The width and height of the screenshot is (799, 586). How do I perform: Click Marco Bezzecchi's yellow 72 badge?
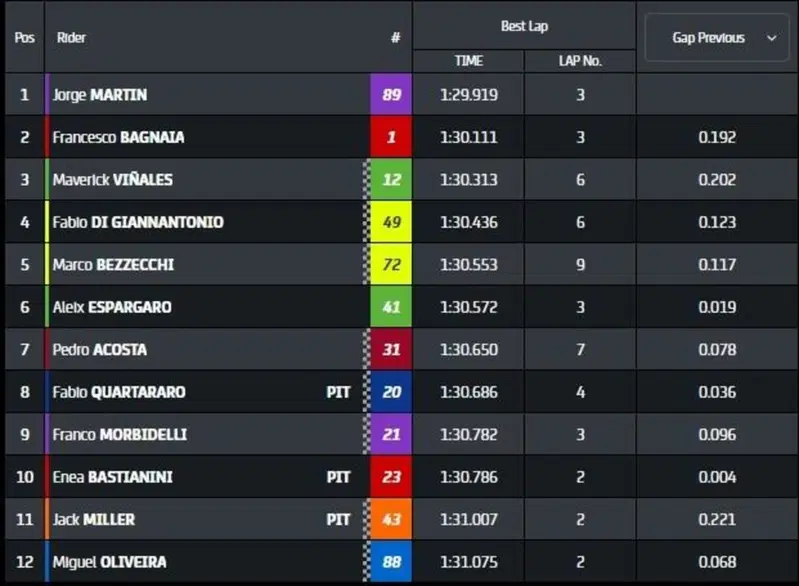pyautogui.click(x=391, y=264)
